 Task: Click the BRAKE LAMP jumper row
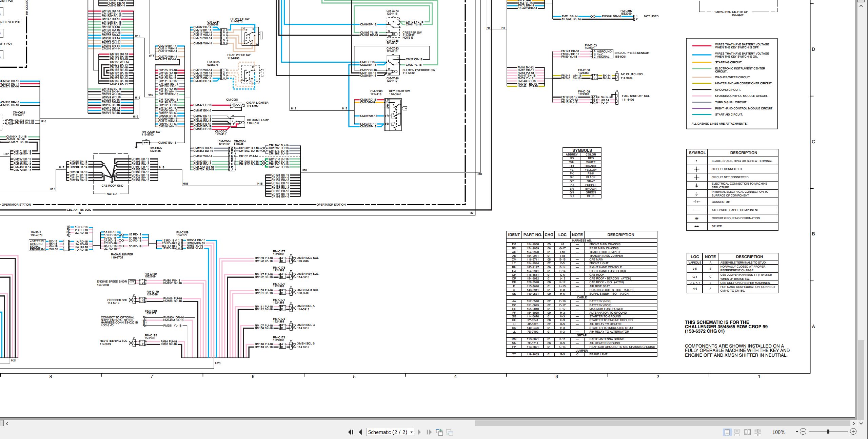point(581,354)
